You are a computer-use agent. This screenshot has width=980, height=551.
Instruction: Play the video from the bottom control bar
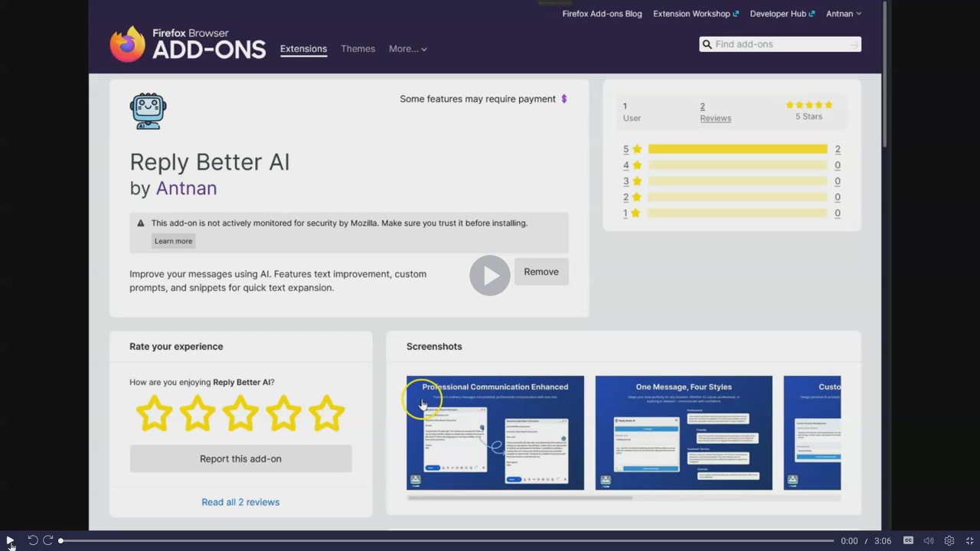pos(9,540)
